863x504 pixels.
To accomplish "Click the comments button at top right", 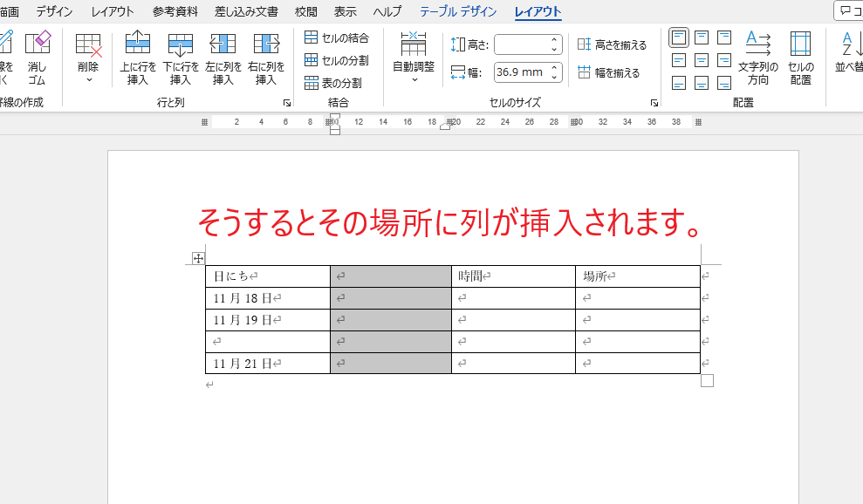I will coord(849,10).
